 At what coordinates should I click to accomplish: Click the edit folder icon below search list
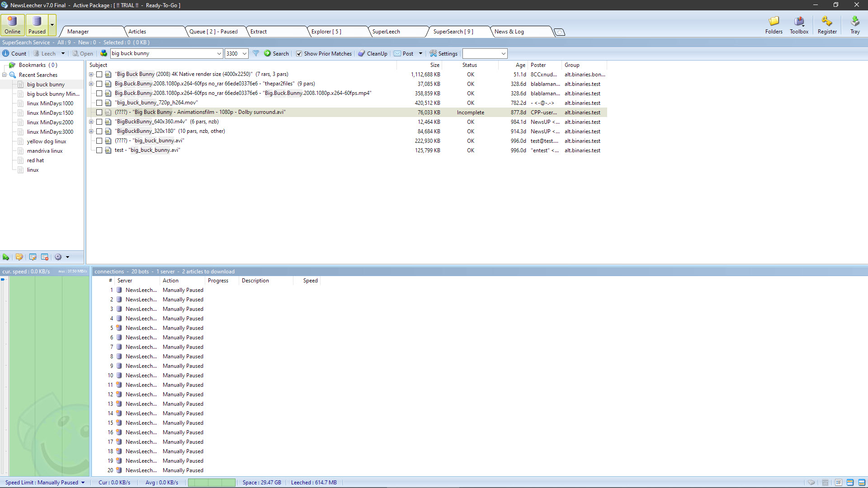[19, 257]
